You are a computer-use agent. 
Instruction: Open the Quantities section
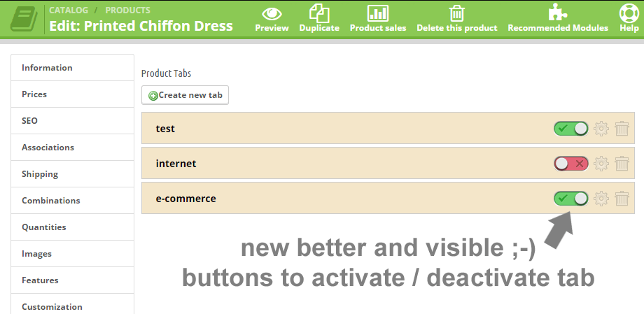coord(72,227)
